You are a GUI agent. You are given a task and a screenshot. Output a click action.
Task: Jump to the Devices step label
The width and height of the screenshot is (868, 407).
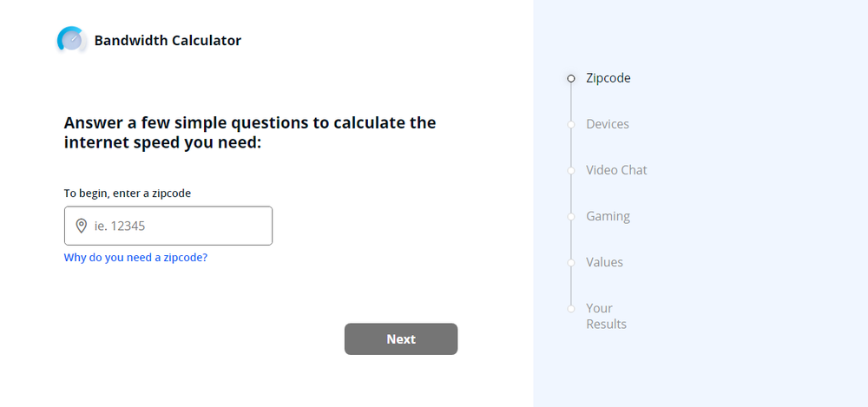point(608,124)
